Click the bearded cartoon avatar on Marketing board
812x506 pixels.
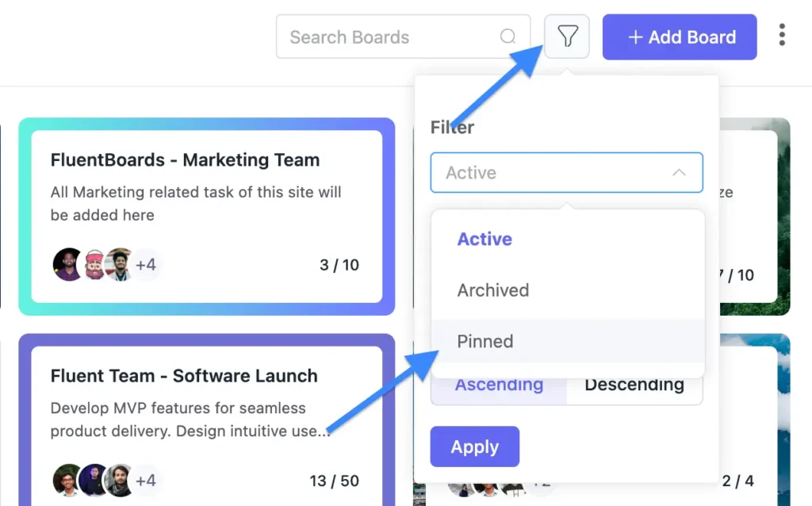pyautogui.click(x=95, y=264)
